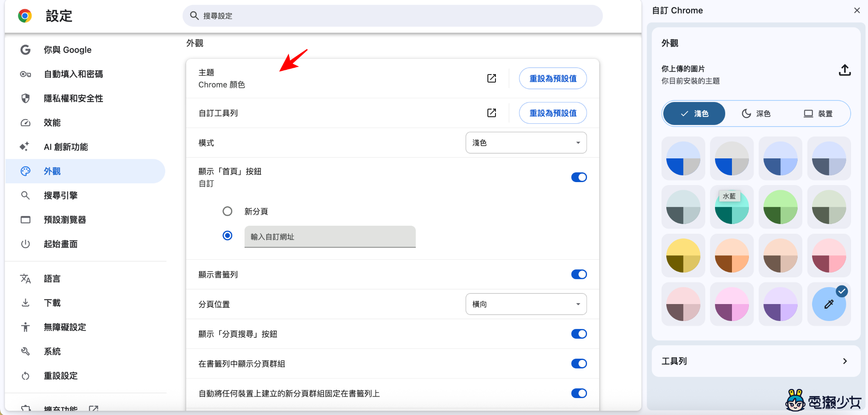Select the custom URL radio button
This screenshot has width=868, height=415.
[x=228, y=235]
